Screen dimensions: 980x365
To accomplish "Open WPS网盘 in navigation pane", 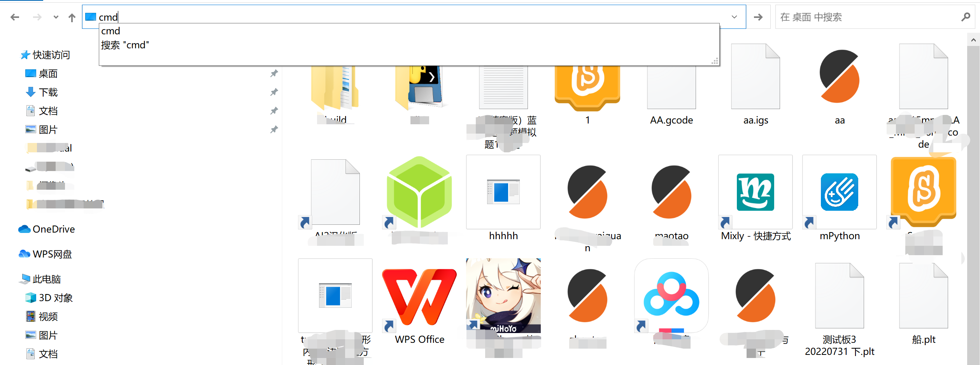I will coord(46,254).
